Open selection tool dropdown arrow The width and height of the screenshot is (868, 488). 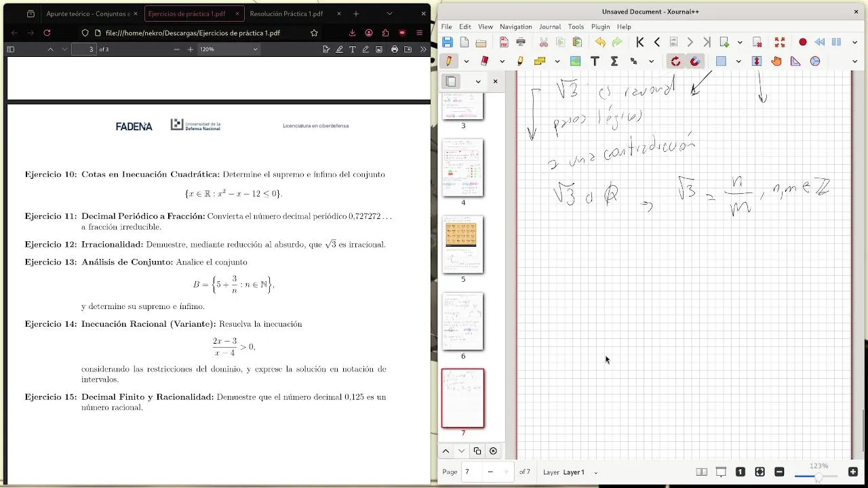point(738,61)
